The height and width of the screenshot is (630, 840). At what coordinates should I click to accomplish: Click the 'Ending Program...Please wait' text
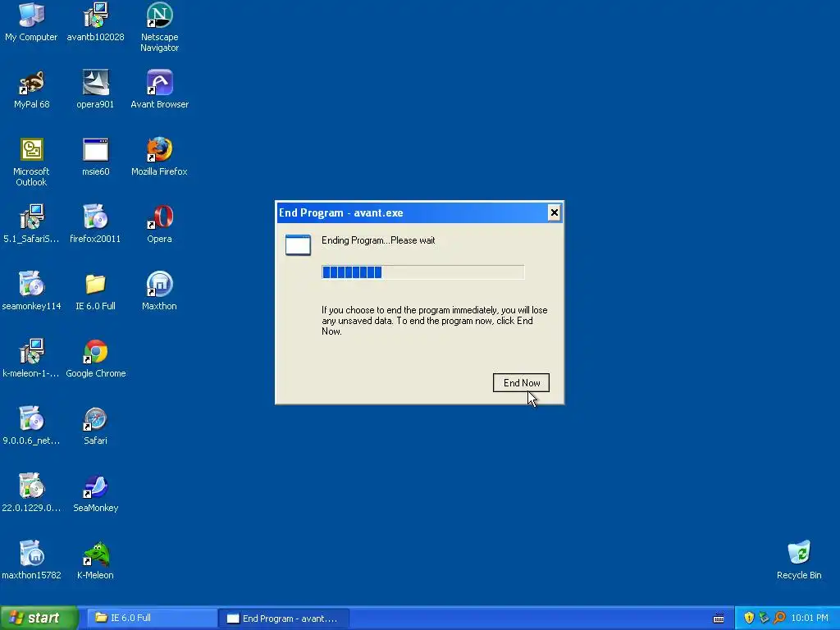[x=378, y=240]
